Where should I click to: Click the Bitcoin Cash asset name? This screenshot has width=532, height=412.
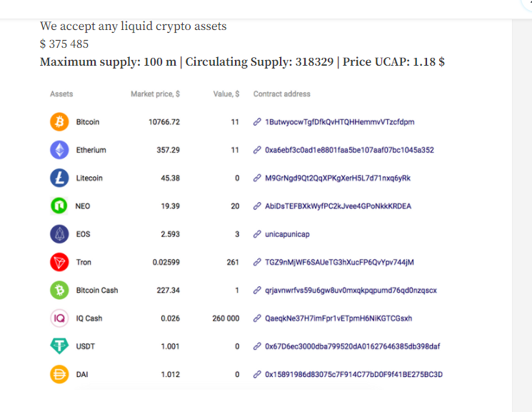[x=97, y=290]
